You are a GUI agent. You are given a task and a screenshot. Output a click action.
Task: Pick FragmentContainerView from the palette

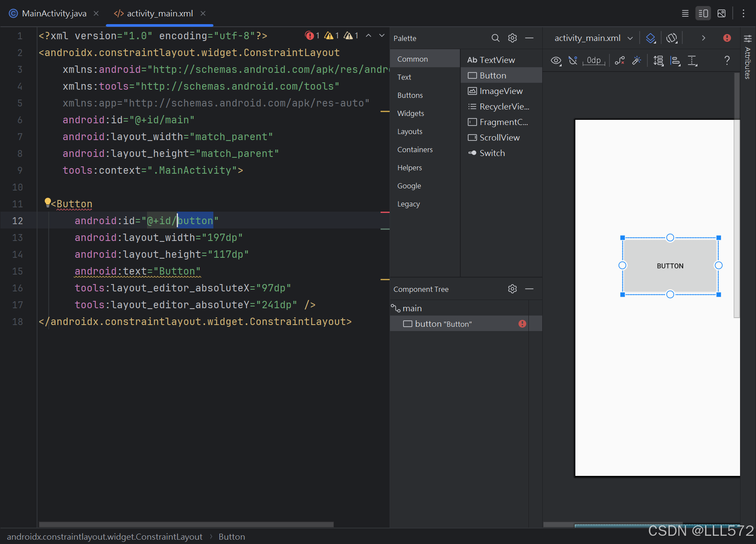click(501, 122)
